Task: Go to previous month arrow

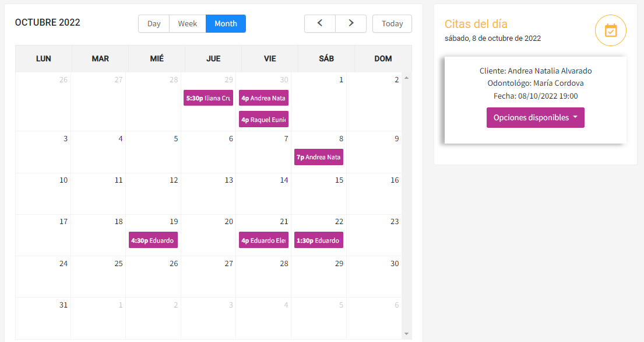Action: coord(320,23)
